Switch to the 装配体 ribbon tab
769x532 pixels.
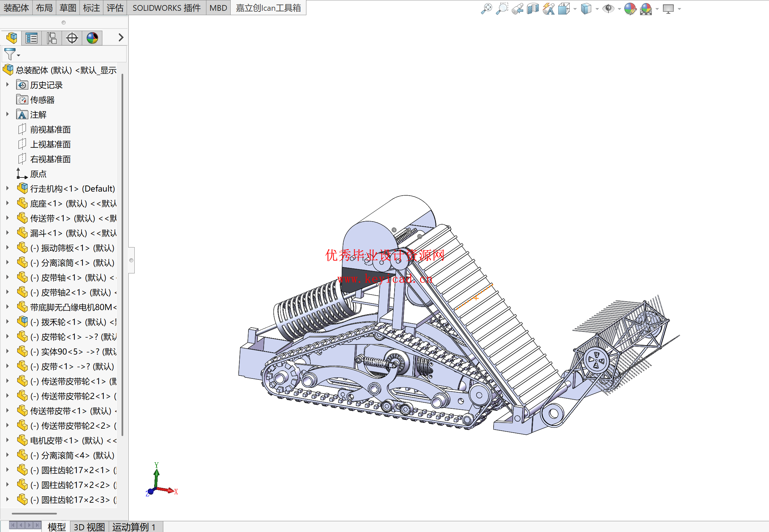coord(16,8)
